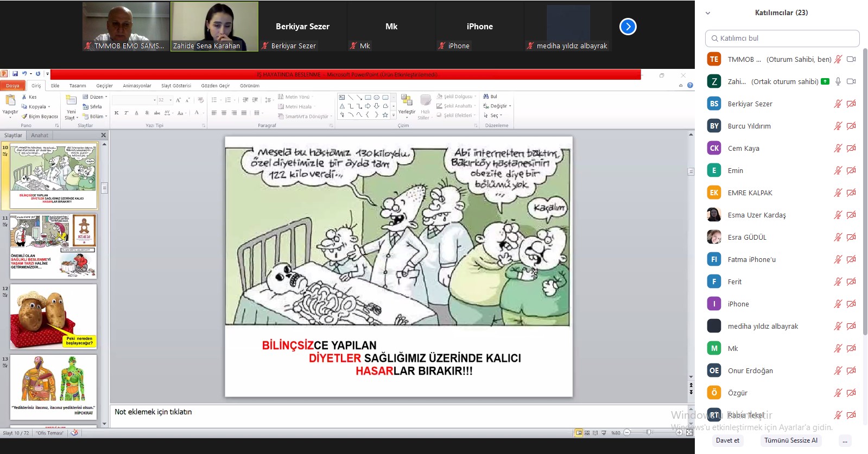
Task: Switch to the Animasyonlar ribbon tab
Action: 137,86
